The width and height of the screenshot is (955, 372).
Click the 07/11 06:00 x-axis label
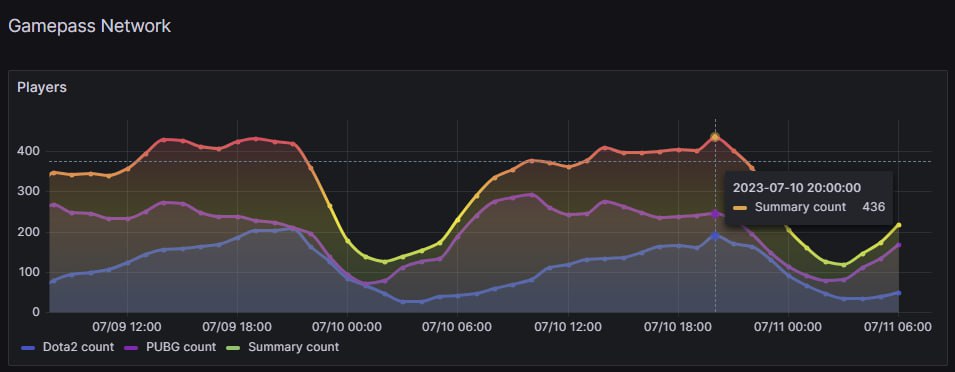[x=898, y=327]
